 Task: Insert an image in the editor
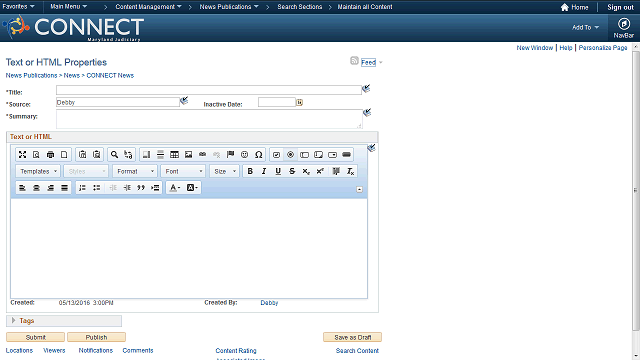[x=188, y=155]
